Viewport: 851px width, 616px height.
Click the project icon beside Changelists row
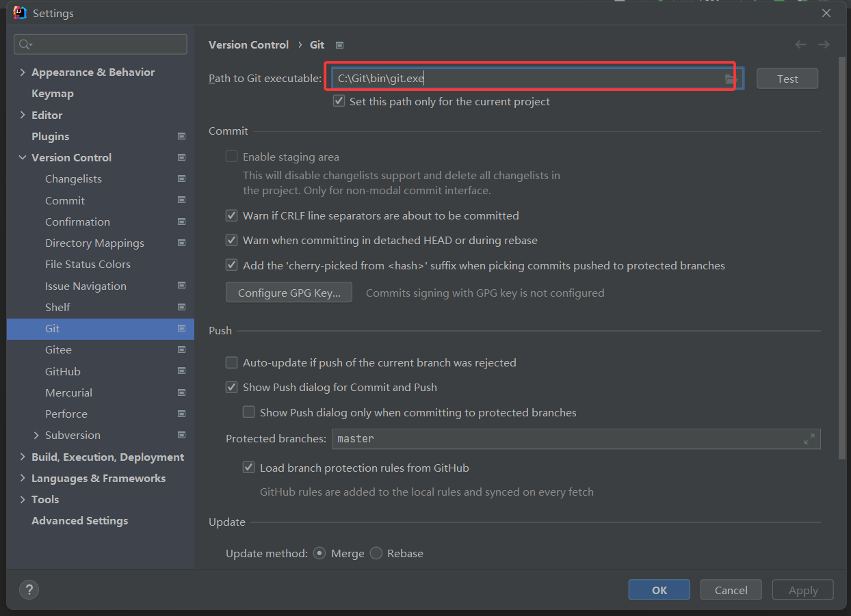point(181,178)
